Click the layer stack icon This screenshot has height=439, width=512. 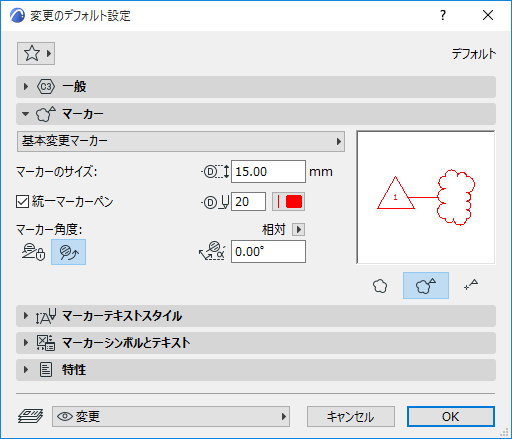[30, 416]
